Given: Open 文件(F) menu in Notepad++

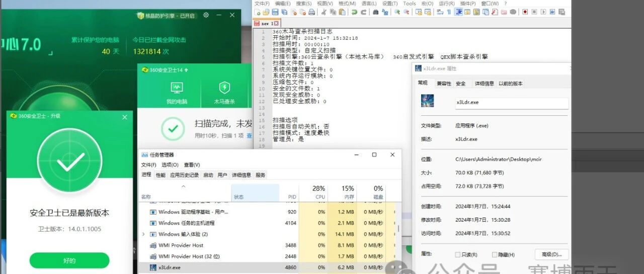Looking at the screenshot, I should (262, 3).
